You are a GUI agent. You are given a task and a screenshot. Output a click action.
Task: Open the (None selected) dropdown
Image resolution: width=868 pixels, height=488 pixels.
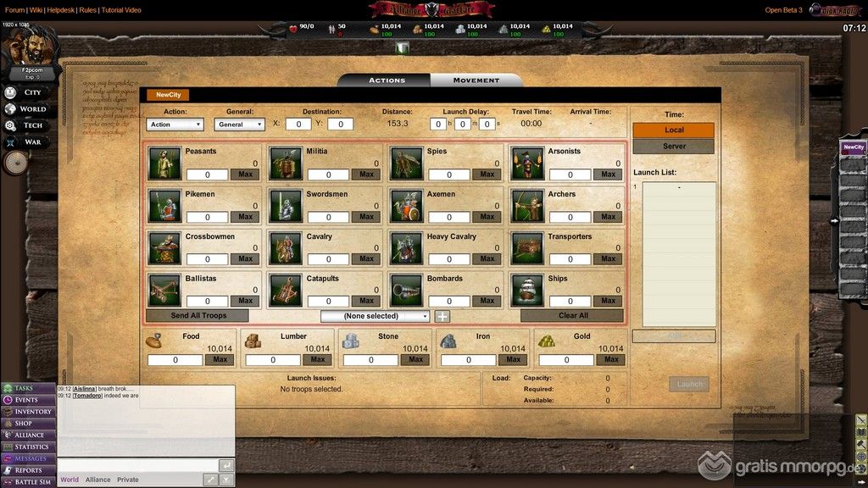[376, 316]
